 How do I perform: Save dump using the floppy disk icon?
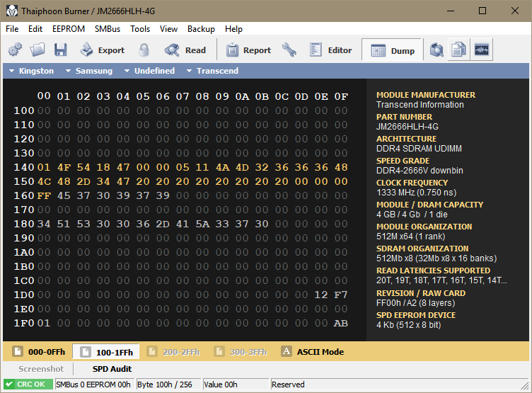tap(60, 50)
